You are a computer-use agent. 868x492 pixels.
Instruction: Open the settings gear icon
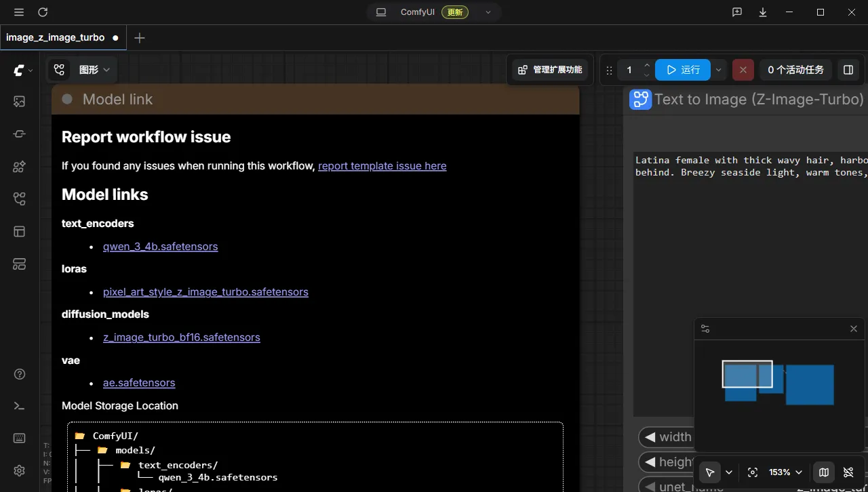pyautogui.click(x=19, y=470)
